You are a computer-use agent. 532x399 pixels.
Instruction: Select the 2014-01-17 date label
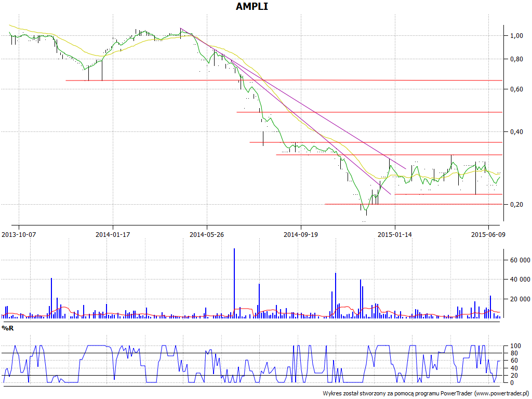(x=113, y=234)
